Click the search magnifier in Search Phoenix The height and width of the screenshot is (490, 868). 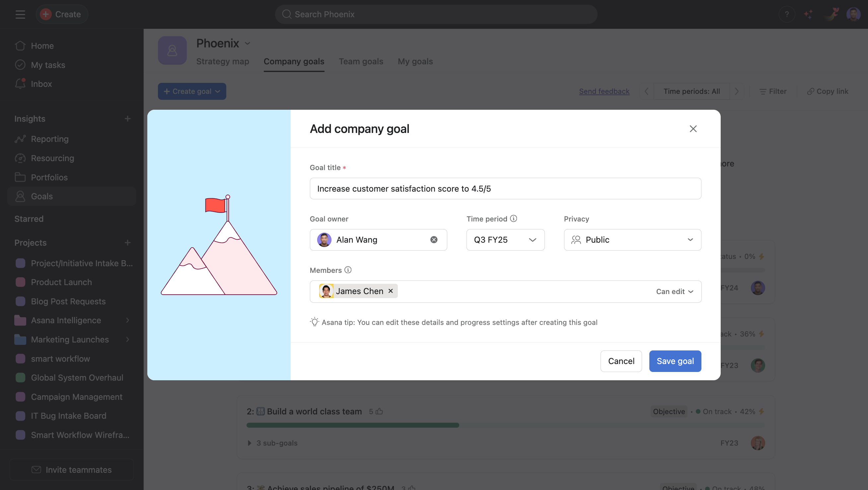tap(286, 14)
